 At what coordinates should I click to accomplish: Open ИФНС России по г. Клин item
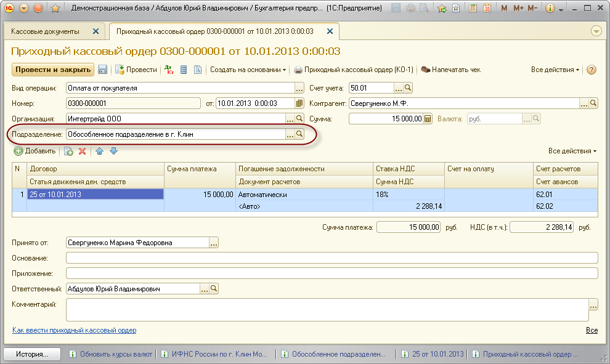coord(214,354)
